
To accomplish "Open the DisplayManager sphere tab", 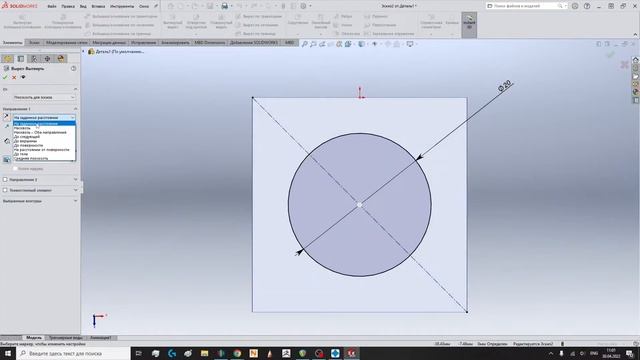I will pyautogui.click(x=61, y=59).
